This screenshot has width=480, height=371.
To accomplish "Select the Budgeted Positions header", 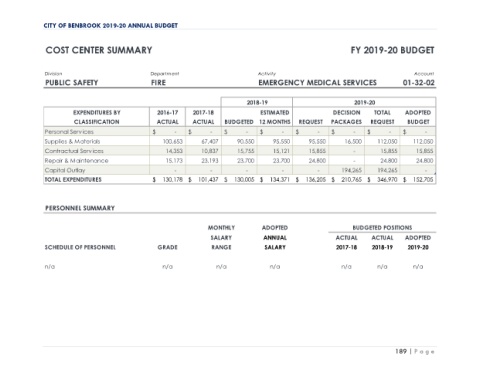I will click(x=382, y=228).
